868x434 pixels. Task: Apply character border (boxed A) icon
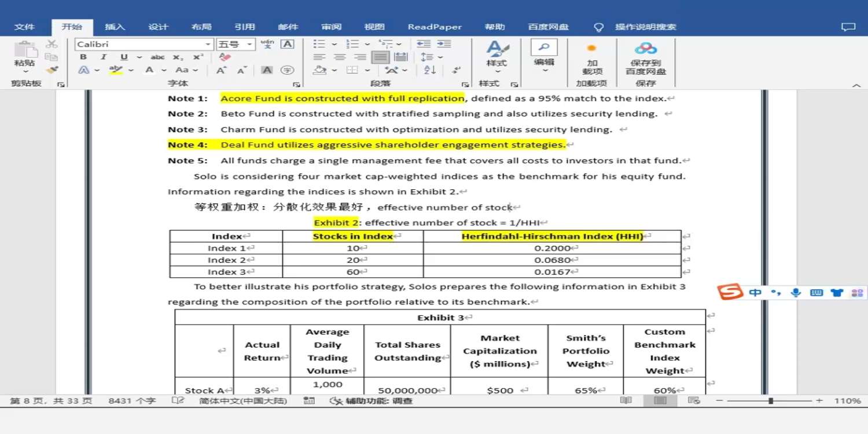click(287, 45)
